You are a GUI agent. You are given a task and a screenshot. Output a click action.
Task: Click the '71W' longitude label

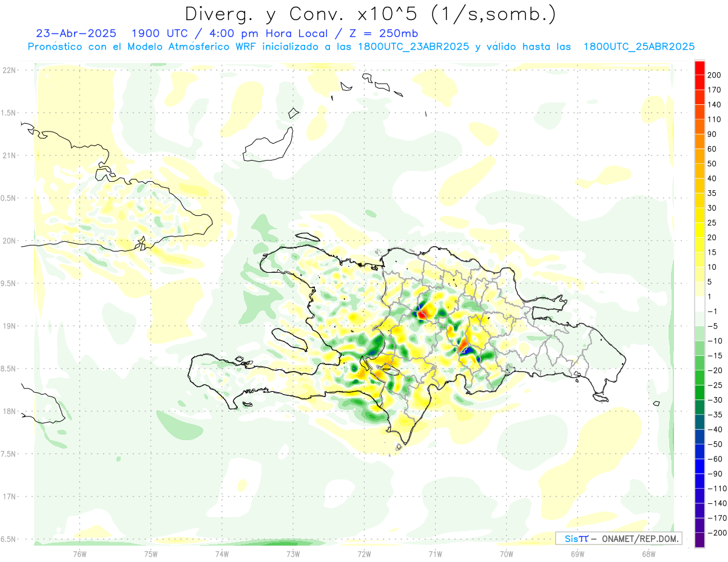click(x=435, y=554)
